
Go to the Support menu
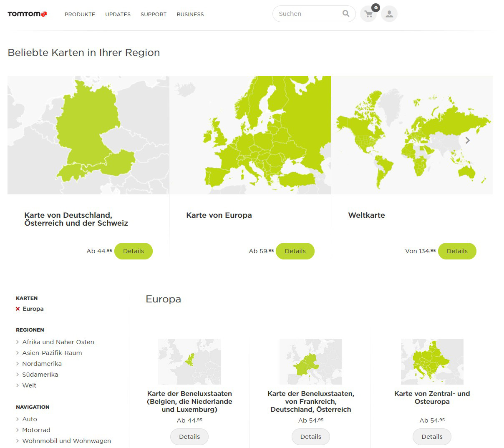(x=153, y=14)
